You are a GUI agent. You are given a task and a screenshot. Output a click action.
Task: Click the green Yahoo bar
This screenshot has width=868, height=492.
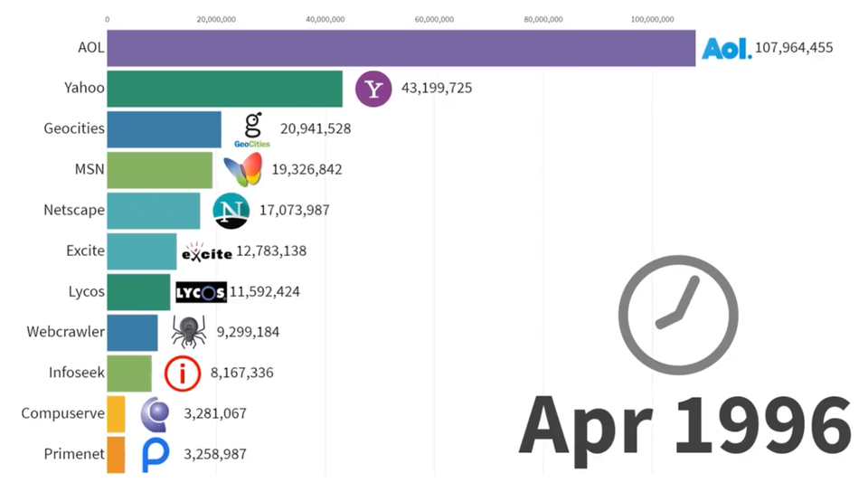[x=224, y=89]
